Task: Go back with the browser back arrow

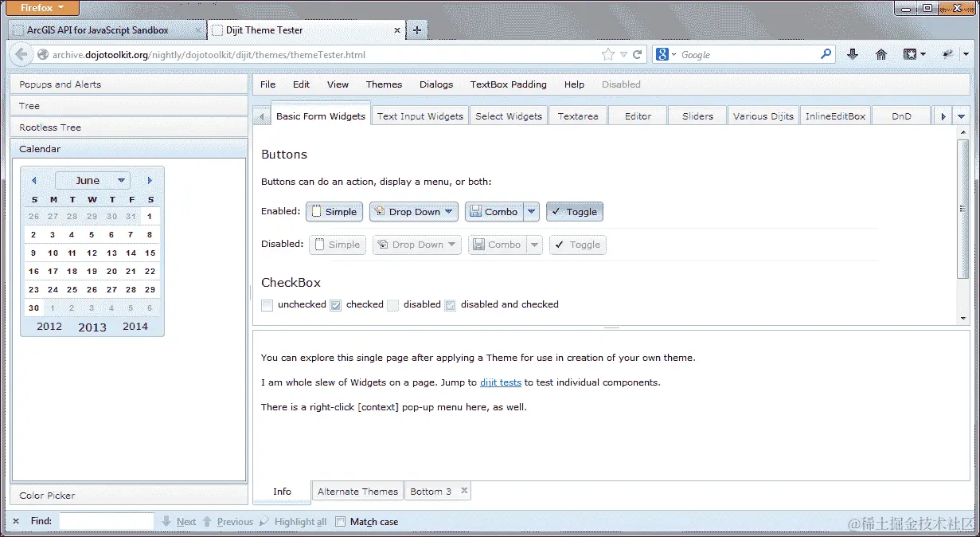Action: 21,55
